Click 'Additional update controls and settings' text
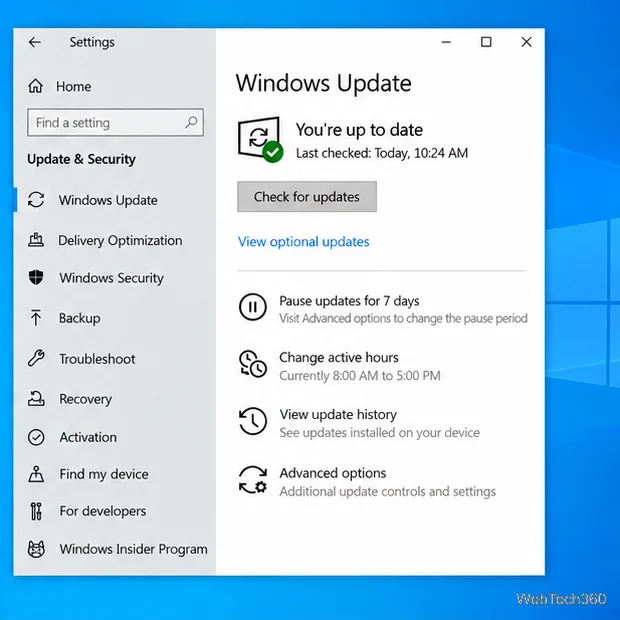The width and height of the screenshot is (620, 620). pyautogui.click(x=388, y=491)
